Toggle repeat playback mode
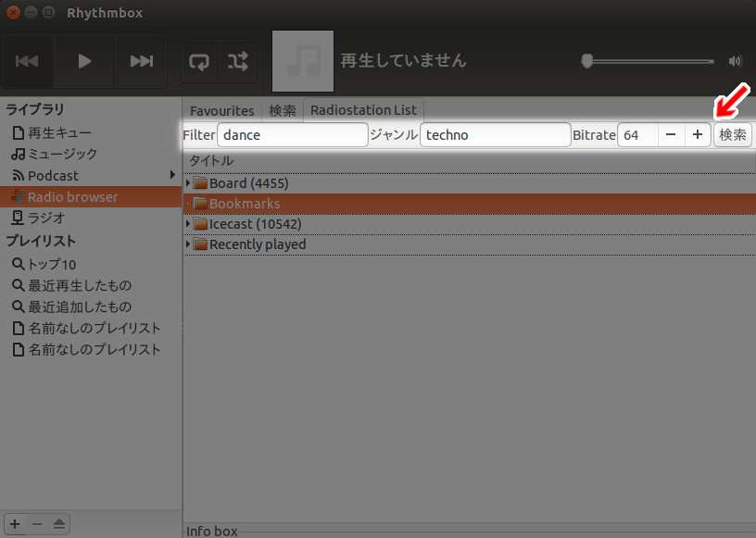Viewport: 756px width, 538px height. [x=198, y=61]
